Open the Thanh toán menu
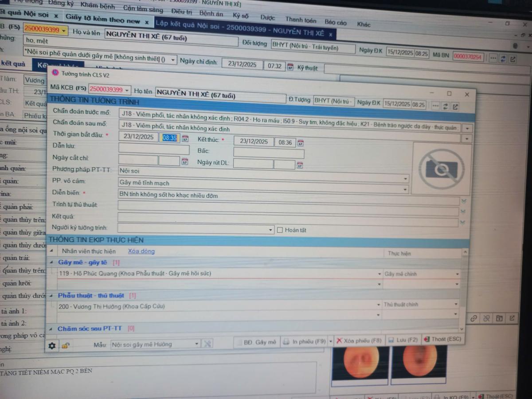Screen dimensions: 532x399 [301, 20]
